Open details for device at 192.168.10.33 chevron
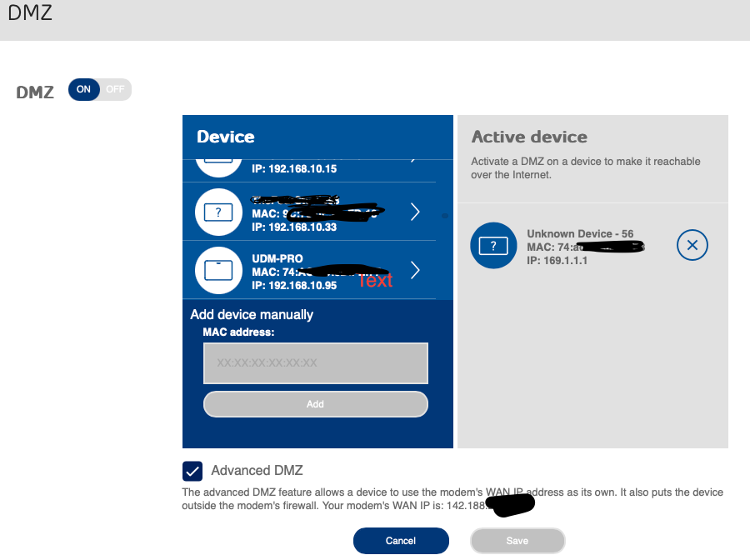Viewport: 750px width, 560px height. pyautogui.click(x=414, y=212)
